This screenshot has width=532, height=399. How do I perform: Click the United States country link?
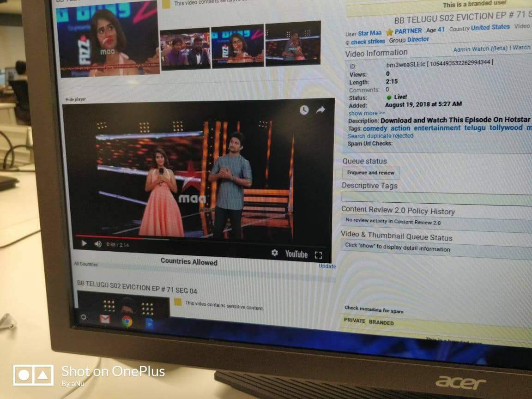point(490,27)
